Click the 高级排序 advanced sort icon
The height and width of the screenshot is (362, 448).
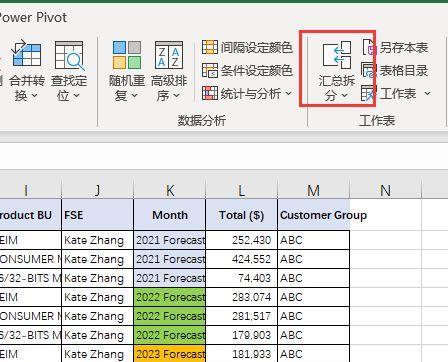[x=169, y=55]
